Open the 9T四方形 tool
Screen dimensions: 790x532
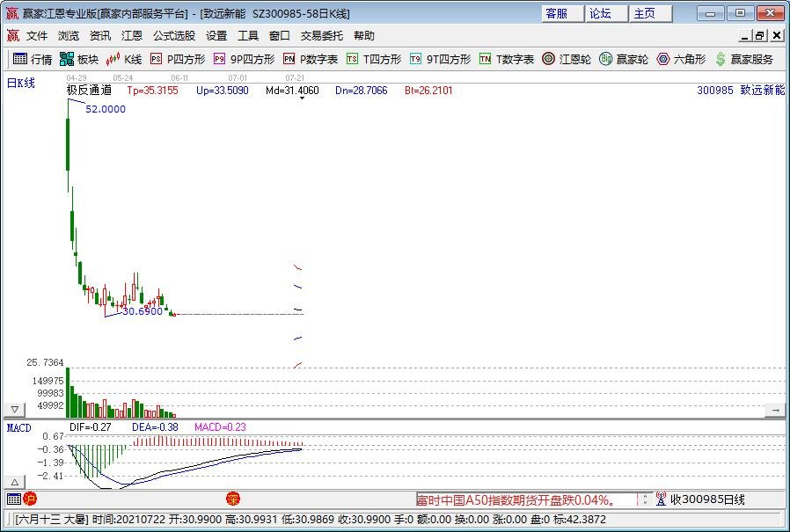441,60
